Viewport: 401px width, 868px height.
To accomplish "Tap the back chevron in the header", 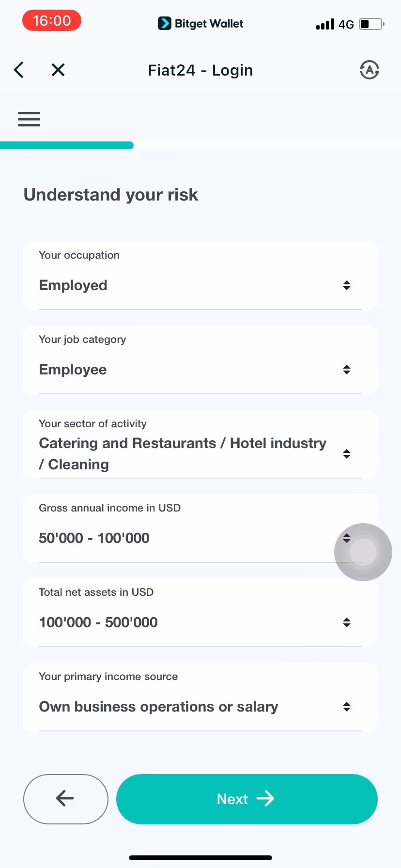I will (19, 70).
